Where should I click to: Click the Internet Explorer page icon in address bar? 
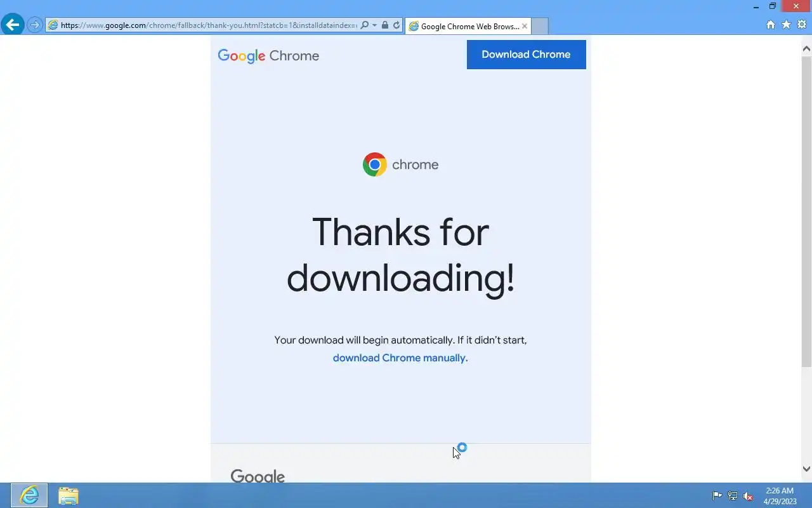[53, 25]
